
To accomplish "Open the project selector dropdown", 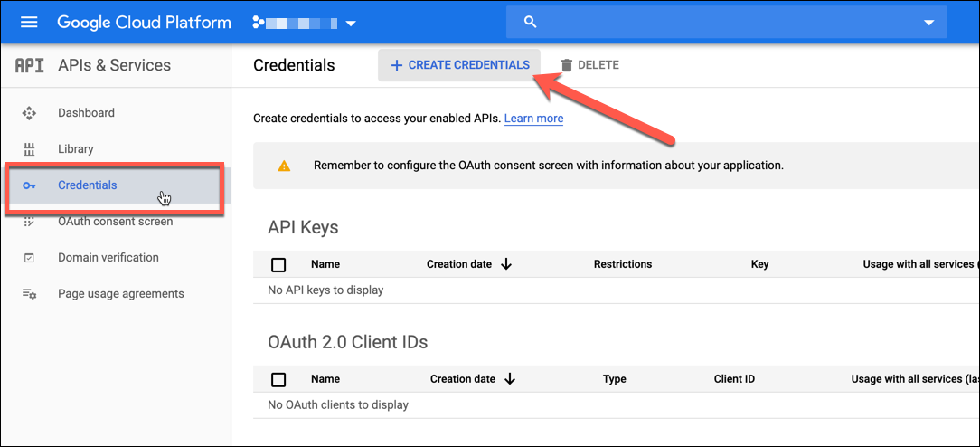I will [305, 24].
